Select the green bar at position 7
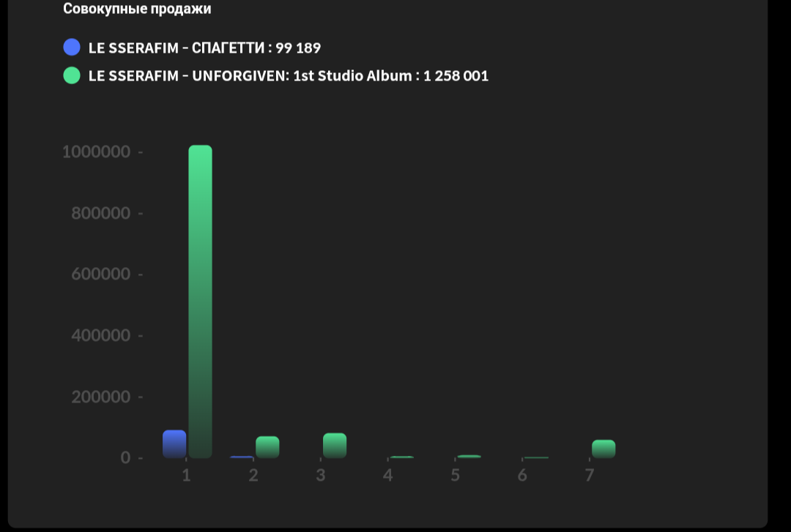The height and width of the screenshot is (532, 791). (x=604, y=449)
